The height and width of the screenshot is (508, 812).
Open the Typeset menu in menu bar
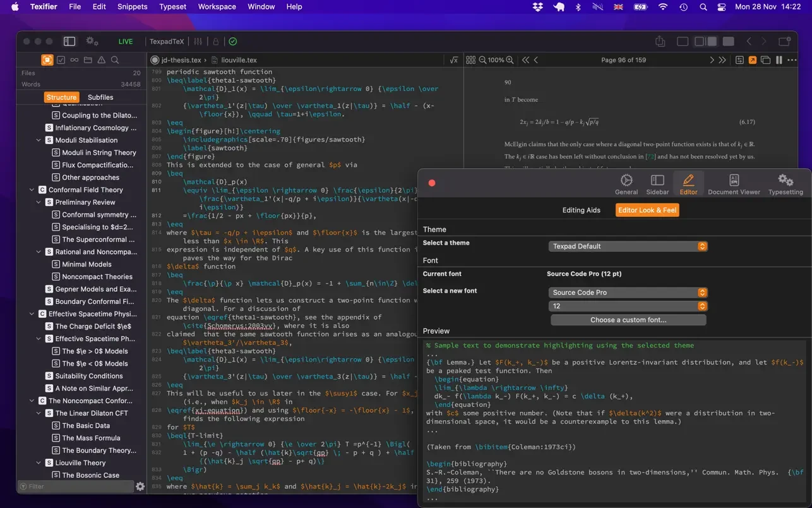[x=172, y=7]
